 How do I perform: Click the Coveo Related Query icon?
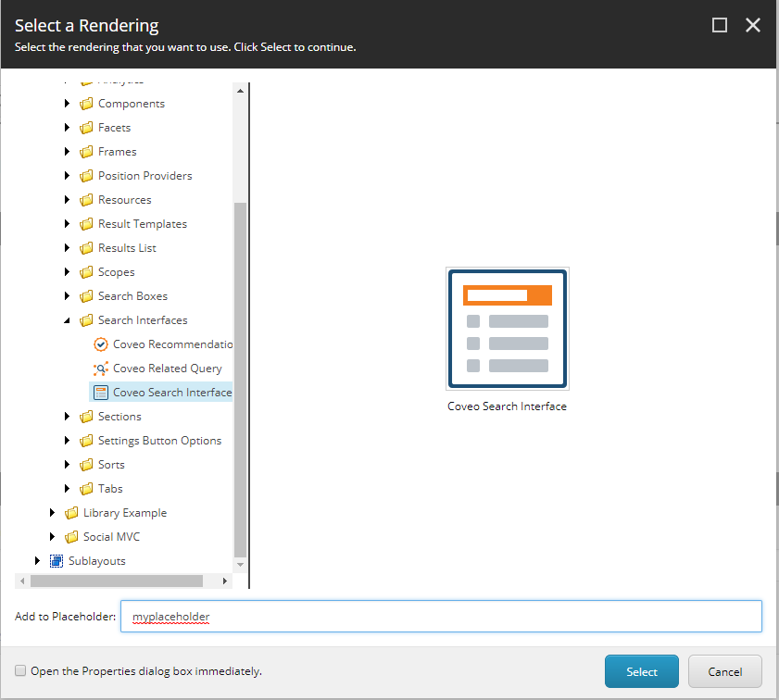100,368
